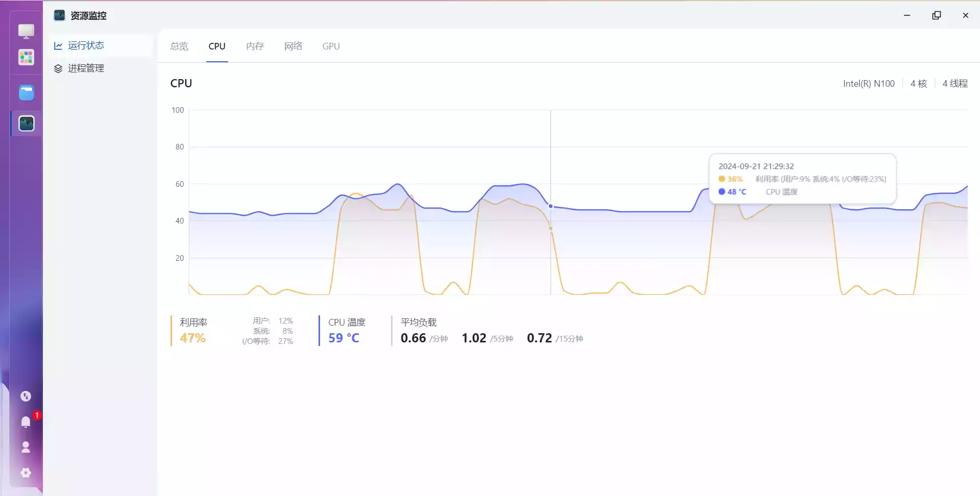Select 运行状态 in the sidebar
This screenshot has height=496, width=980.
[101, 45]
